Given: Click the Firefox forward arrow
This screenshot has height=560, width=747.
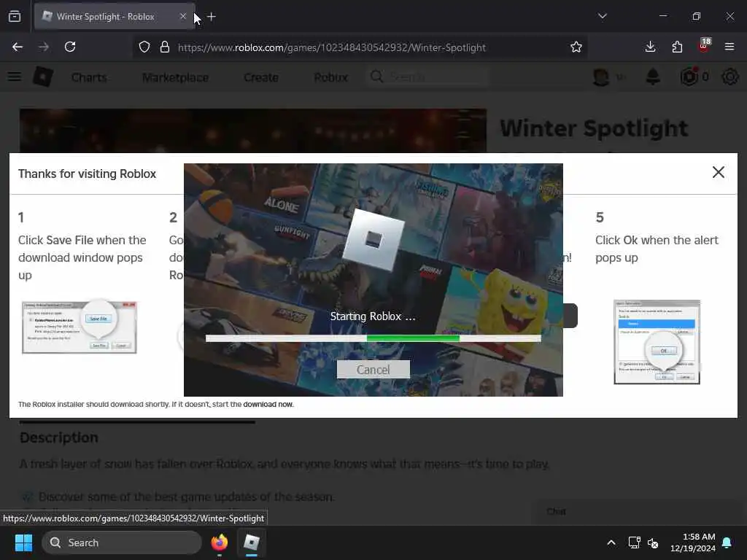Looking at the screenshot, I should (43, 47).
